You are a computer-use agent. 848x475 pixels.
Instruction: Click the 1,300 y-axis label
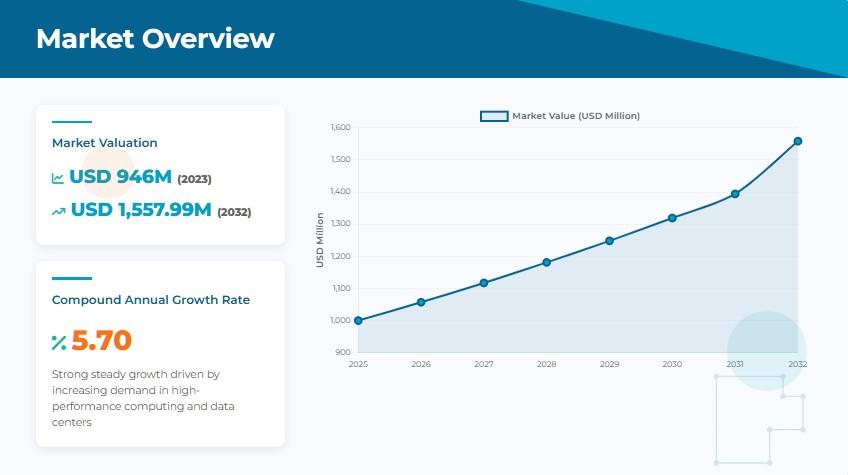(x=340, y=223)
